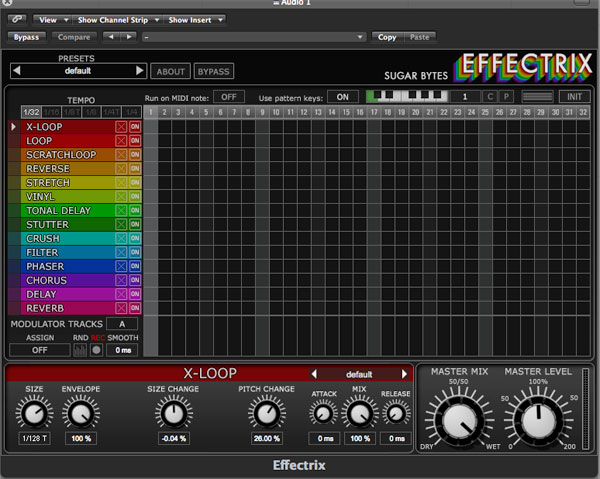This screenshot has width=600, height=479.
Task: Clear the PHASER track with X icon
Action: 121,266
